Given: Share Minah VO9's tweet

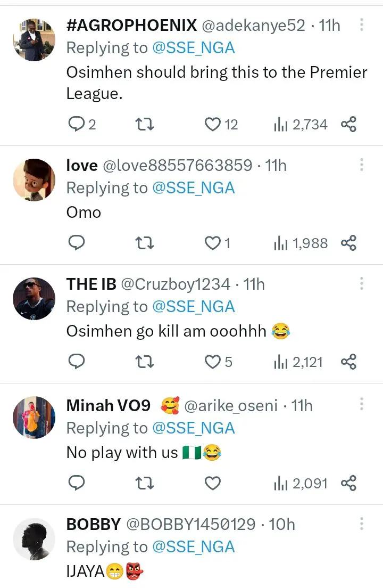Looking at the screenshot, I should [x=348, y=483].
